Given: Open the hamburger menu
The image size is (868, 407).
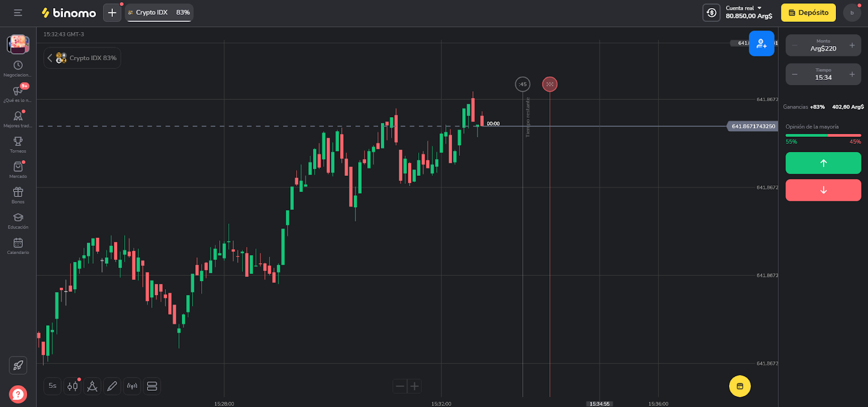Looking at the screenshot, I should coord(18,12).
